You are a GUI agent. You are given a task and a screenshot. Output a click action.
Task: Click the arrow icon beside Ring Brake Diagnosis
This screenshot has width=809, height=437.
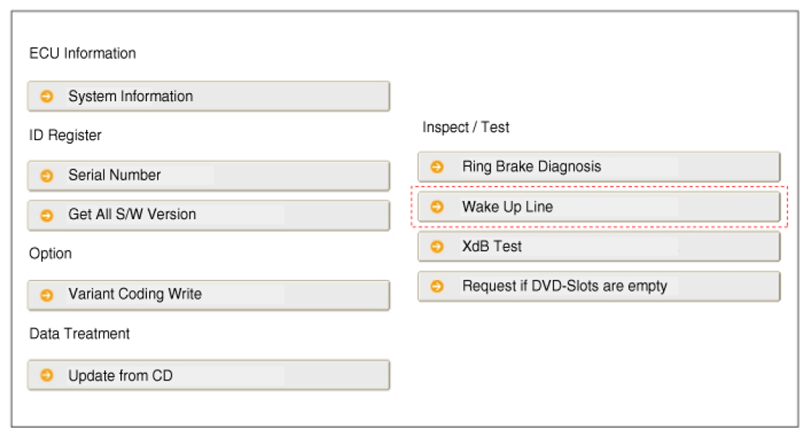tap(437, 167)
